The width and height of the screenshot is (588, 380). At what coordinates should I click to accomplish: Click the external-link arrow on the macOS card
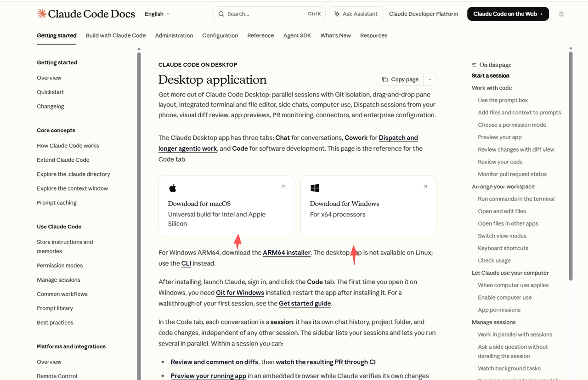(283, 187)
